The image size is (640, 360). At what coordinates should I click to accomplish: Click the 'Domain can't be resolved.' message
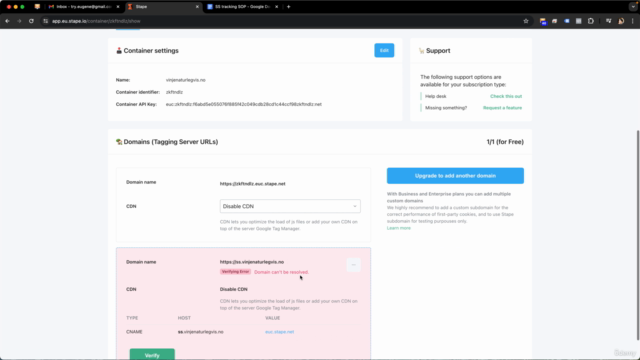pos(281,272)
